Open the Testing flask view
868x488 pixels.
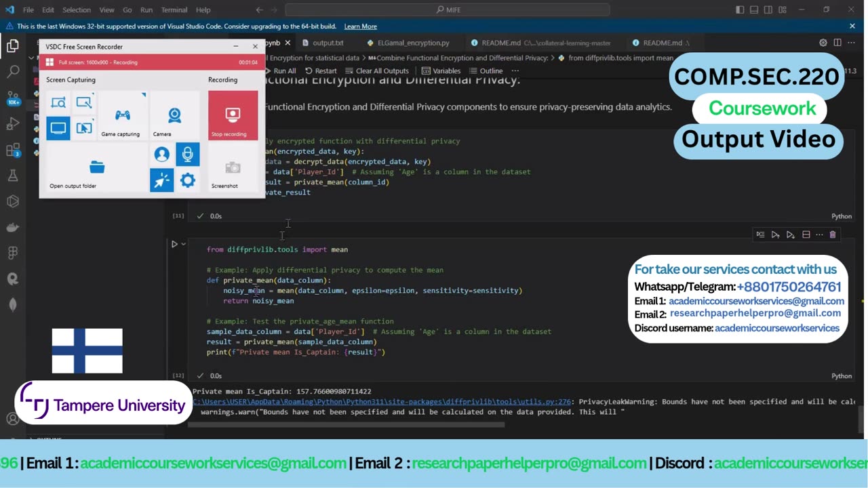pyautogui.click(x=13, y=176)
